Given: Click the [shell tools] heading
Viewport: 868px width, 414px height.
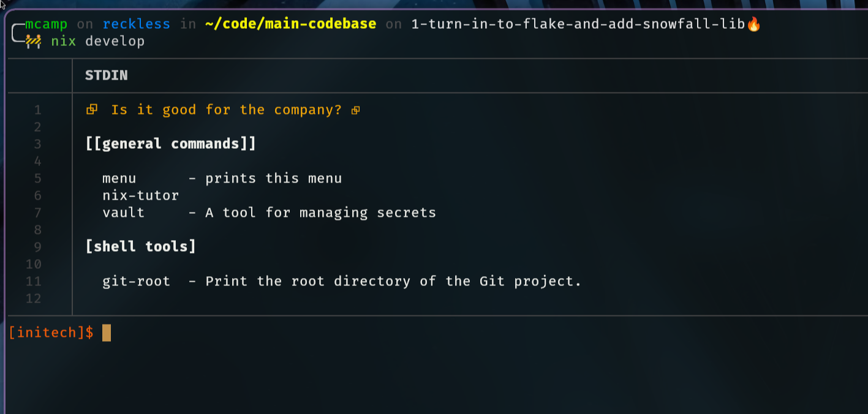Looking at the screenshot, I should pyautogui.click(x=141, y=247).
